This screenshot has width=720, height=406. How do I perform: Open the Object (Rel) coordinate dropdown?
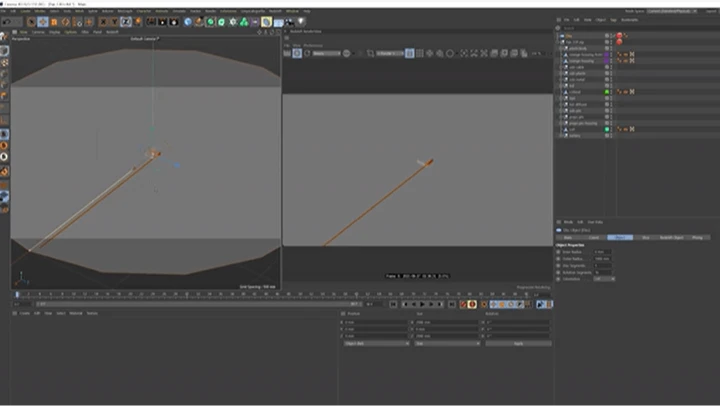(377, 344)
